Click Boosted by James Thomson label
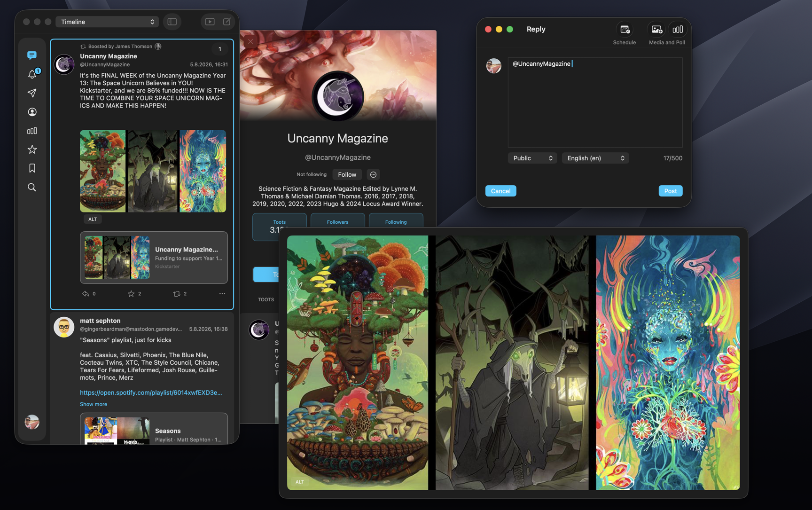The height and width of the screenshot is (510, 812). click(120, 47)
